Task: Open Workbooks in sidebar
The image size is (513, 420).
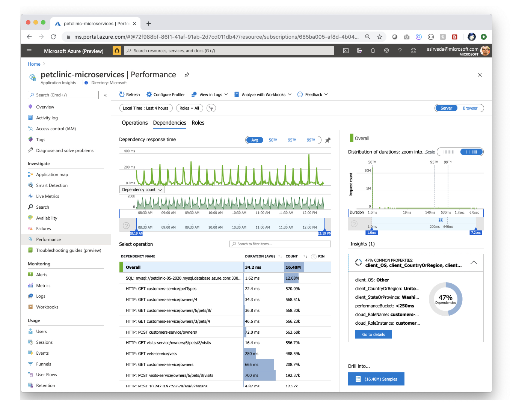Action: (47, 307)
